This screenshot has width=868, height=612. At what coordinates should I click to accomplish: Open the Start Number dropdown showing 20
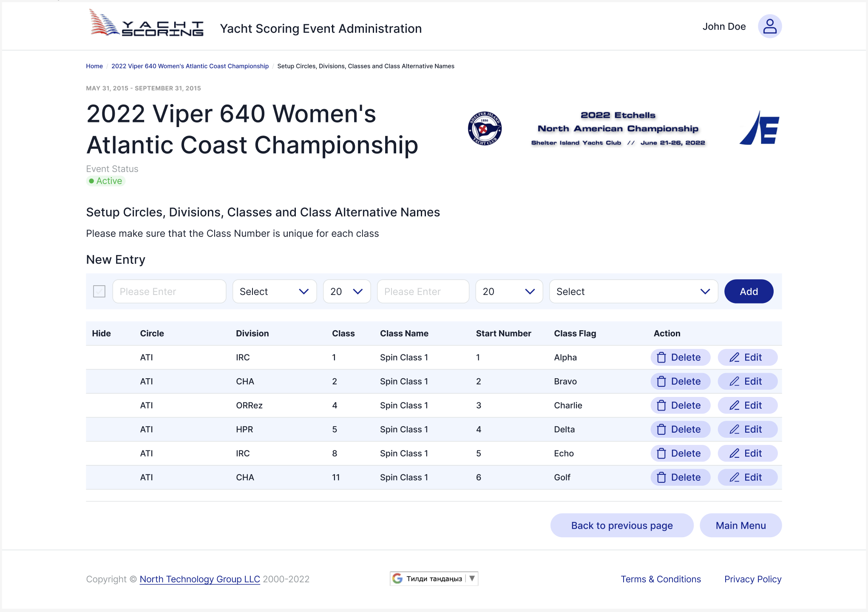(x=509, y=292)
